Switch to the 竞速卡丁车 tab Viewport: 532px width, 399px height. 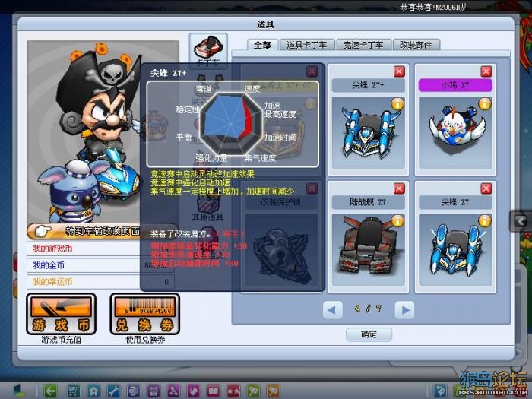click(x=364, y=45)
